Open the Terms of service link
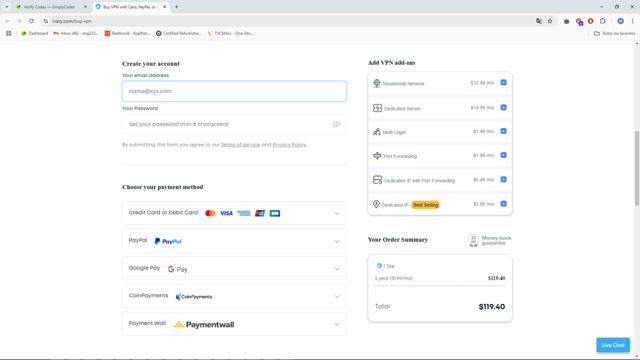Image resolution: width=640 pixels, height=360 pixels. pos(240,144)
